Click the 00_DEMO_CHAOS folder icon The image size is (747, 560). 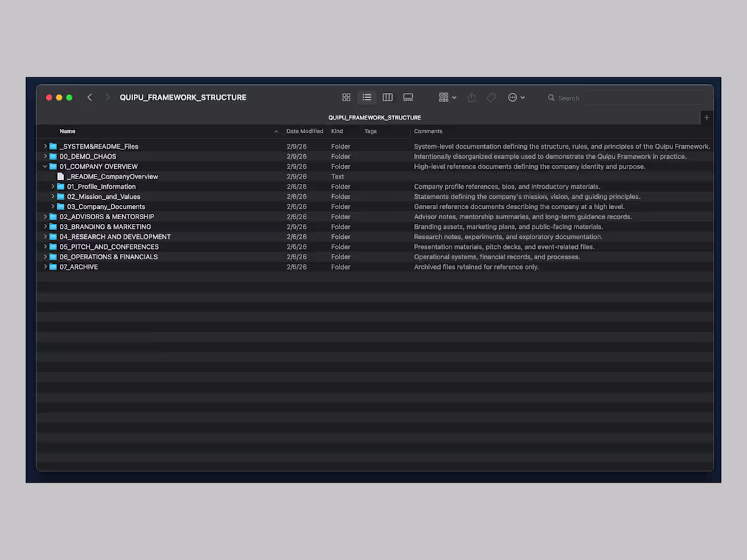coord(53,156)
